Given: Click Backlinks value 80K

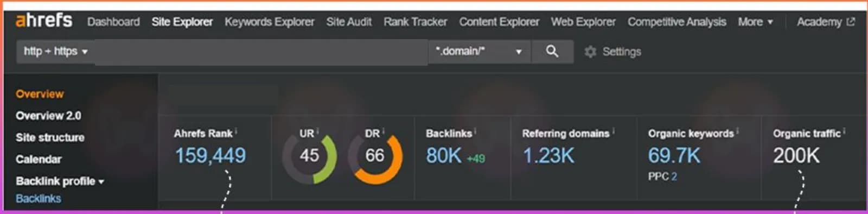Looking at the screenshot, I should pyautogui.click(x=443, y=156).
